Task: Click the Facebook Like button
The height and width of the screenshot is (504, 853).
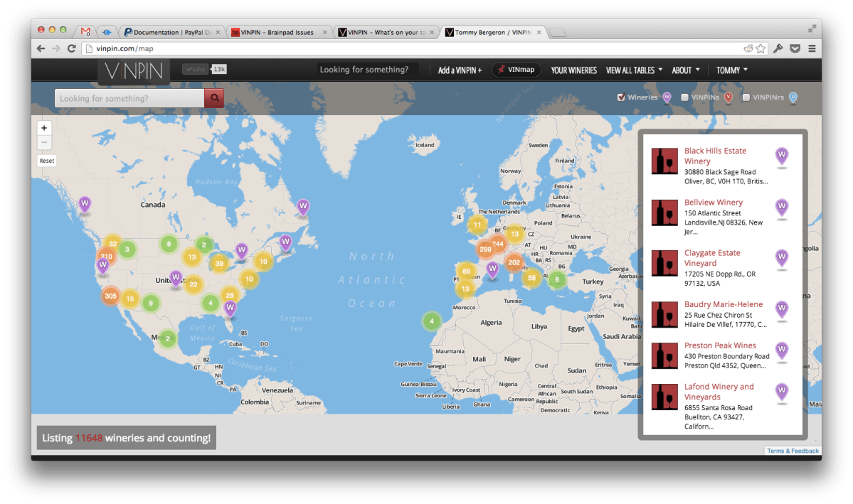Action: (196, 69)
